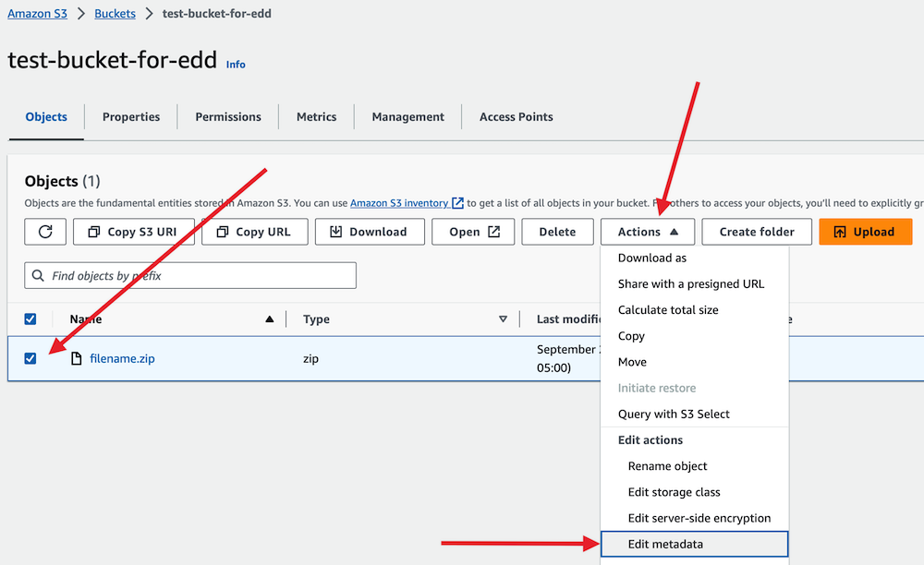Image resolution: width=924 pixels, height=565 pixels.
Task: Click the Delete button
Action: coord(557,232)
